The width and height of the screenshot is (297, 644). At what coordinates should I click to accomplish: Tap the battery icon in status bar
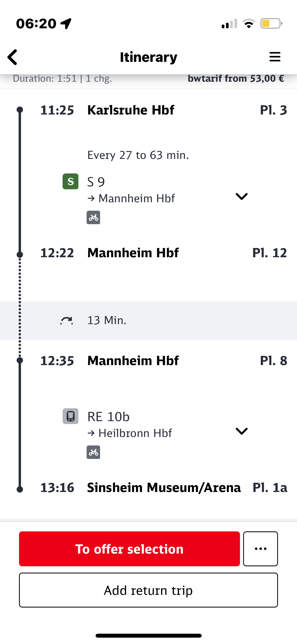pos(271,24)
